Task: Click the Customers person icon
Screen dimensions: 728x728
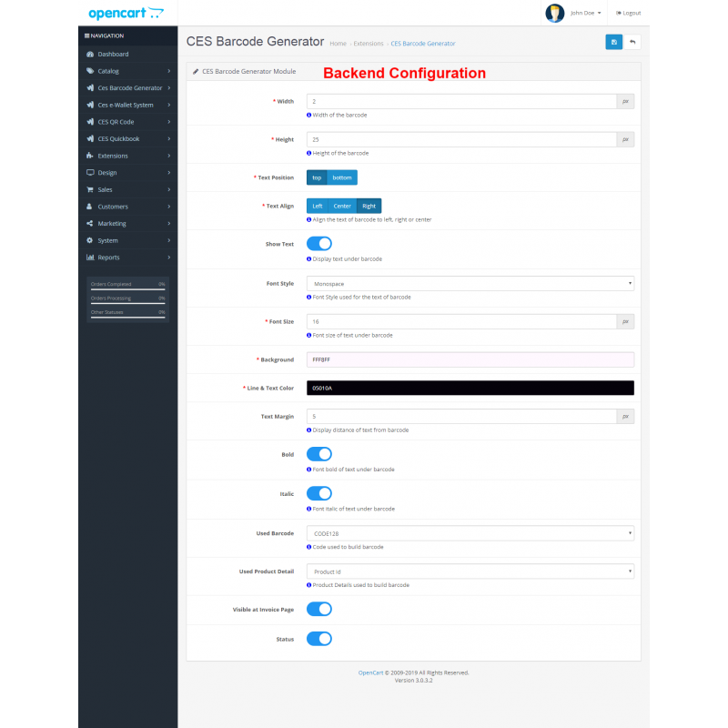Action: [x=89, y=207]
